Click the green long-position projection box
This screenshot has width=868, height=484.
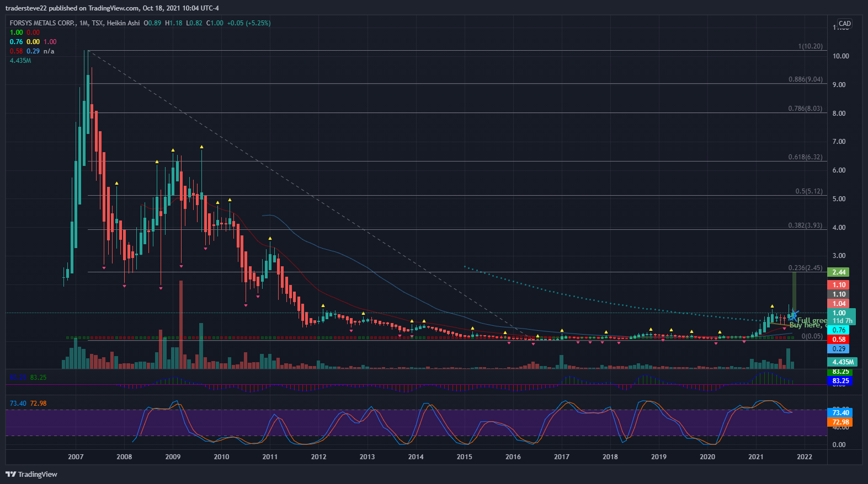(794, 292)
